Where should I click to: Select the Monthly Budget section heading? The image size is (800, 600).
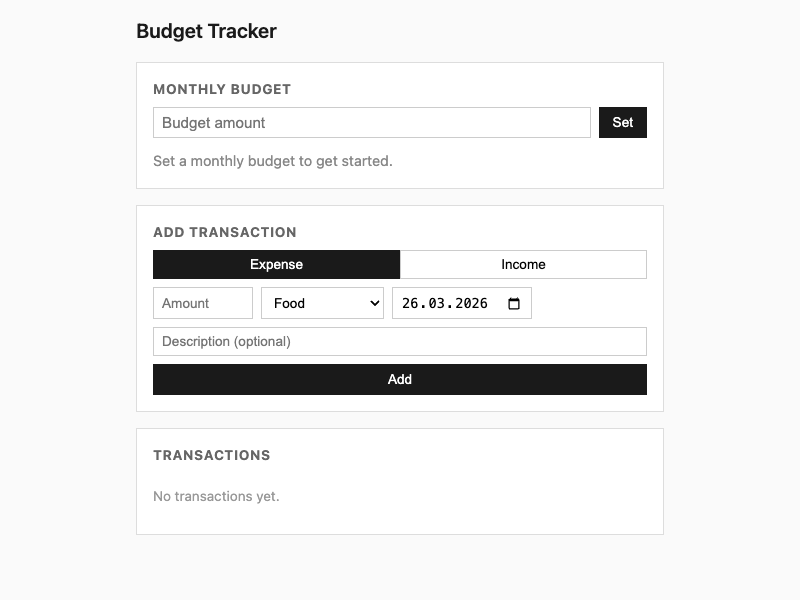[x=222, y=89]
